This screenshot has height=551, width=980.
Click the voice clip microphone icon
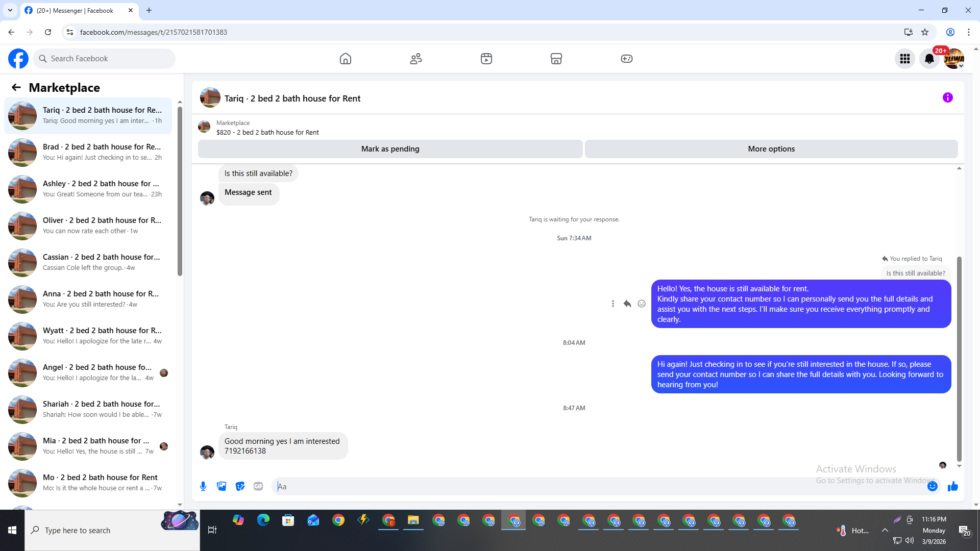click(203, 486)
